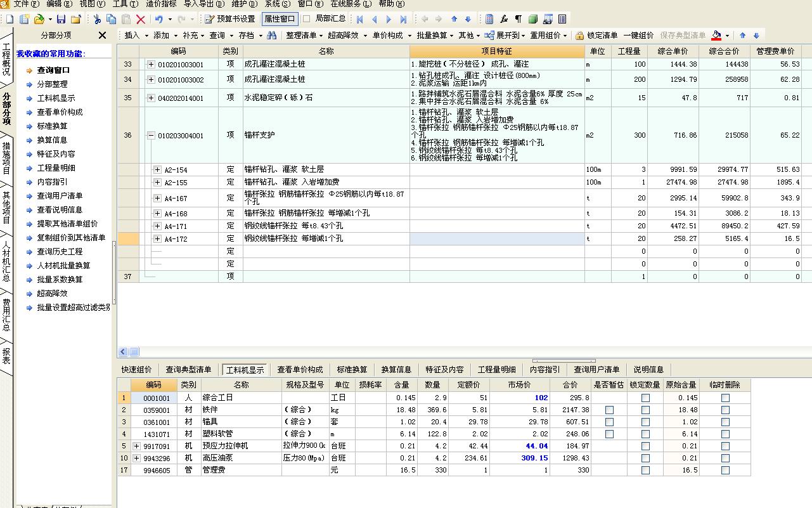Expand row 010201003001

[151, 65]
